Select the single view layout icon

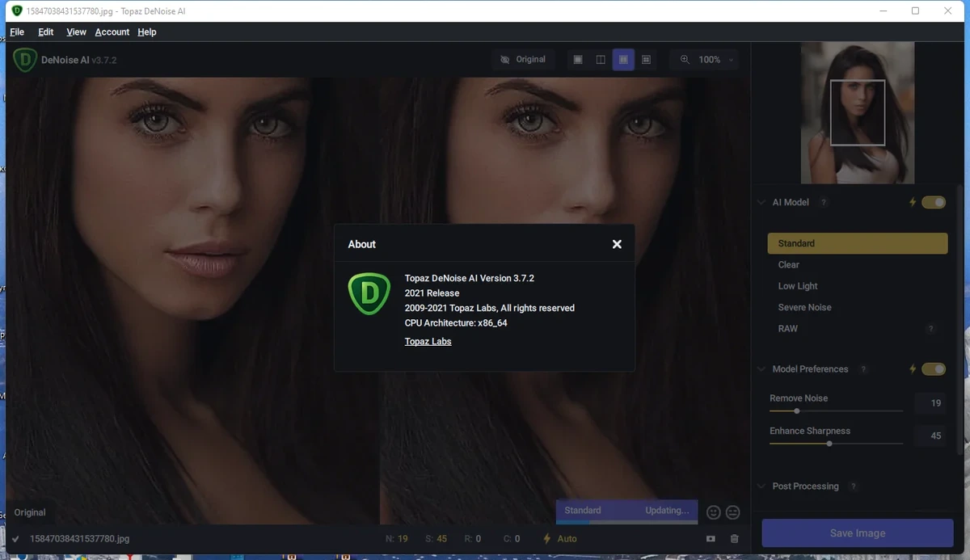tap(577, 60)
